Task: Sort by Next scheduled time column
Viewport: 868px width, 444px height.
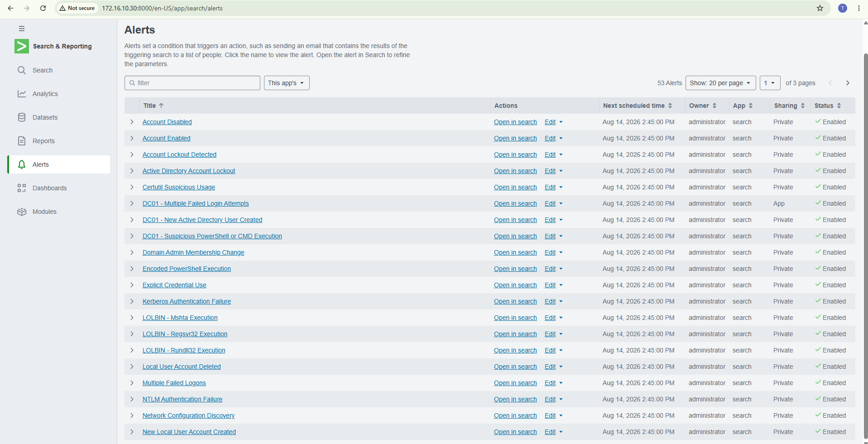Action: (x=638, y=106)
